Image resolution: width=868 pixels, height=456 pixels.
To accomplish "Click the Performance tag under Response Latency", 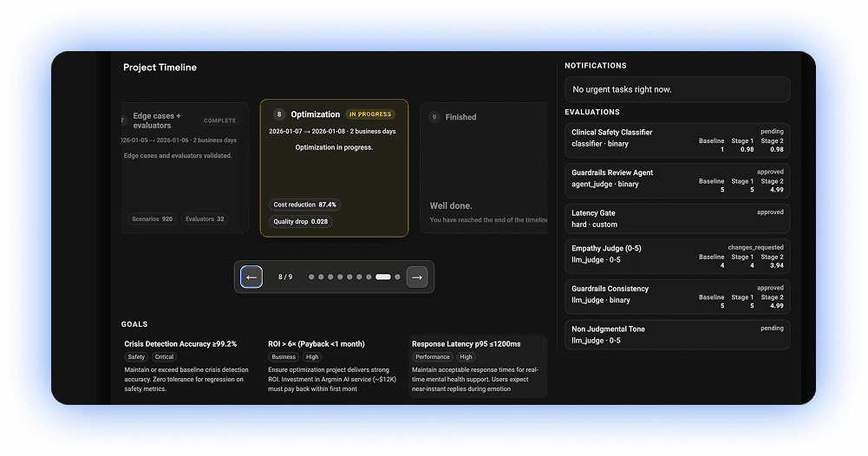I will 433,357.
